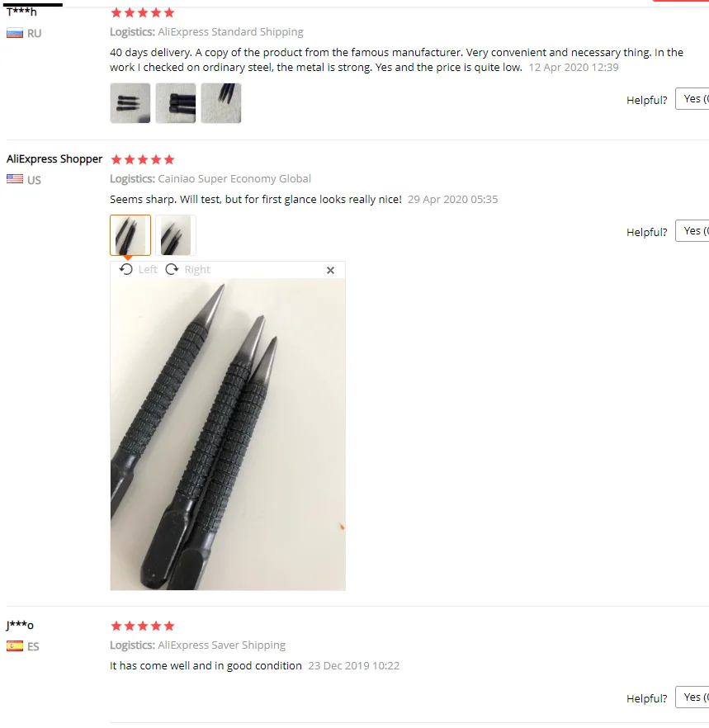View the second US shopper photo thumbnail
The height and width of the screenshot is (728, 709).
coord(176,235)
